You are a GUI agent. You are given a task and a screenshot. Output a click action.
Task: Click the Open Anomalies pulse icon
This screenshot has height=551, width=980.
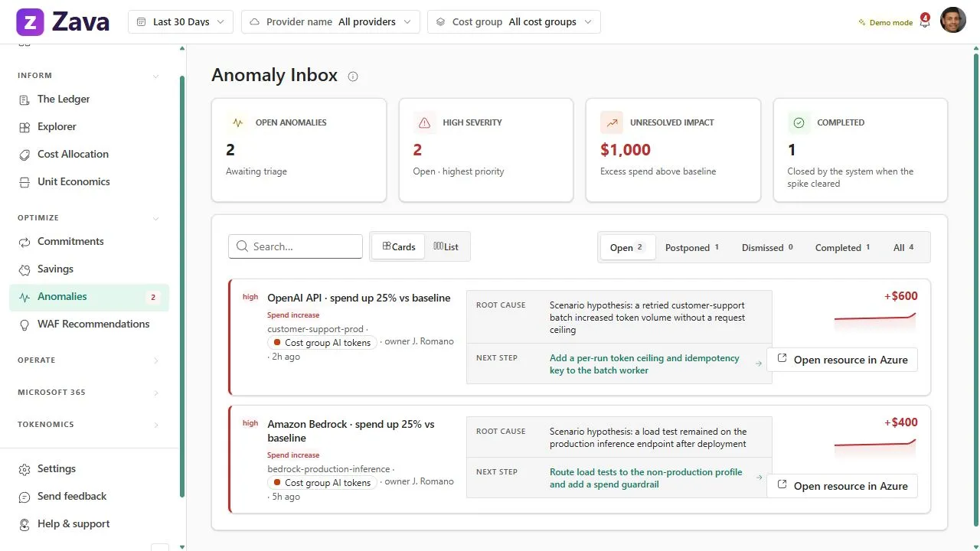(237, 122)
